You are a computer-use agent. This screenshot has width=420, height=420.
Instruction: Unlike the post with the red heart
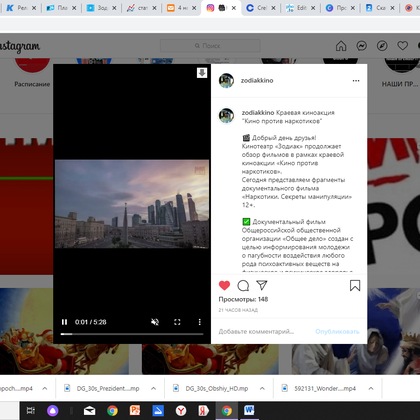(x=224, y=285)
